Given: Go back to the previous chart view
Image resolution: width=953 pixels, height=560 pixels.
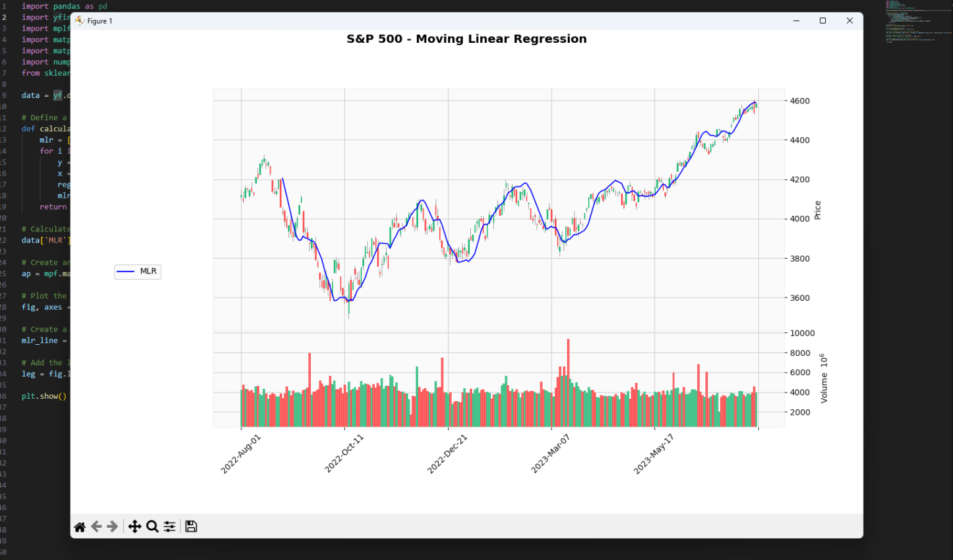Looking at the screenshot, I should pyautogui.click(x=96, y=526).
